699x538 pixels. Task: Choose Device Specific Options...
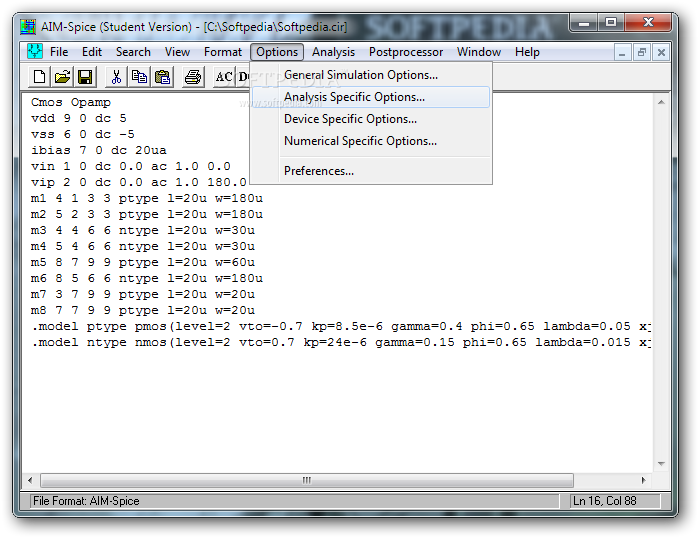tap(371, 119)
